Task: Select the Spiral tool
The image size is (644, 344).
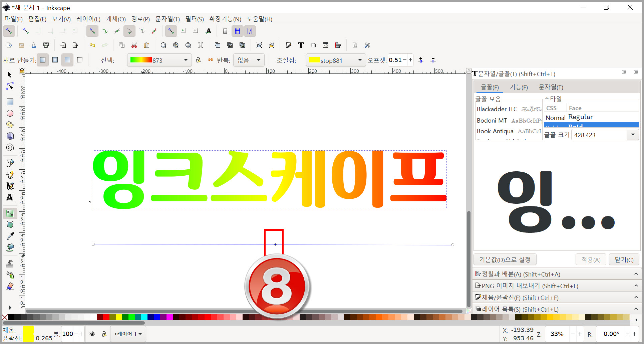Action: click(x=10, y=147)
